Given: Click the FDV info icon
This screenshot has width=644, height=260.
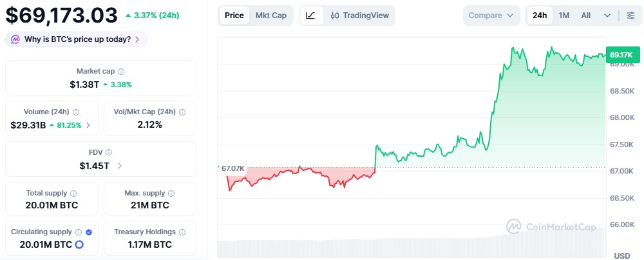Looking at the screenshot, I should point(108,153).
